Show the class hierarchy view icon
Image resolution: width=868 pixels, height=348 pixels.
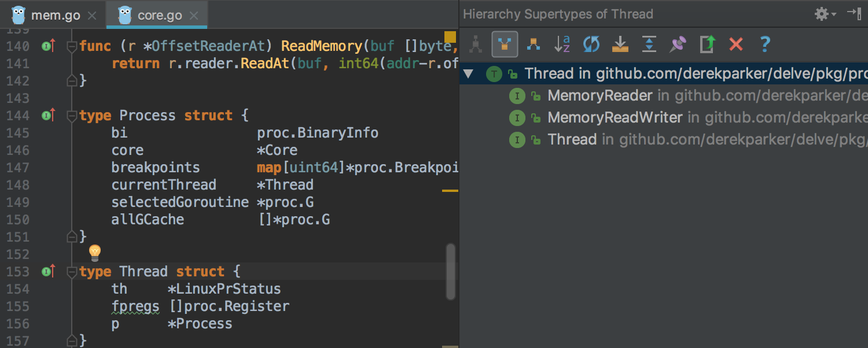pyautogui.click(x=476, y=45)
